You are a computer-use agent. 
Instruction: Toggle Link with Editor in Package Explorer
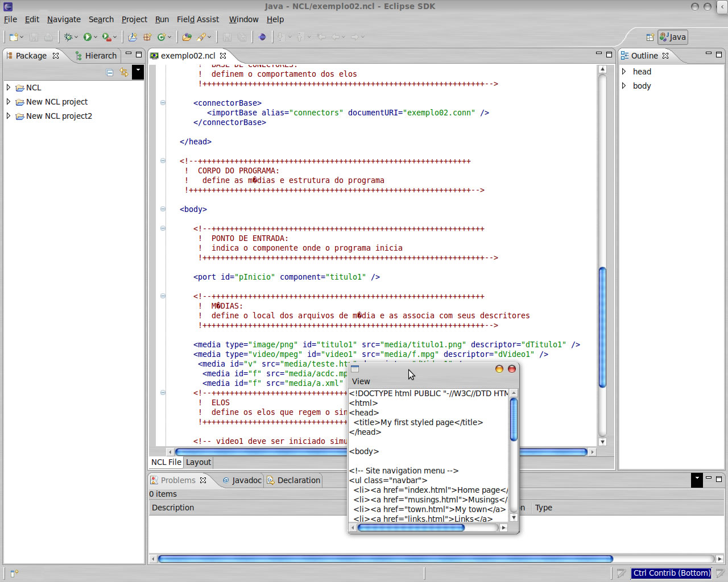124,72
